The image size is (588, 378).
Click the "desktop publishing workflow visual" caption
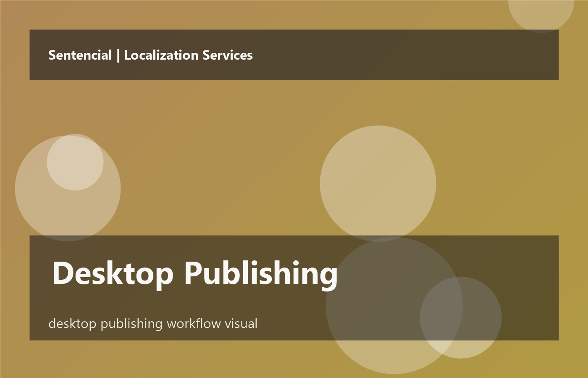(153, 324)
